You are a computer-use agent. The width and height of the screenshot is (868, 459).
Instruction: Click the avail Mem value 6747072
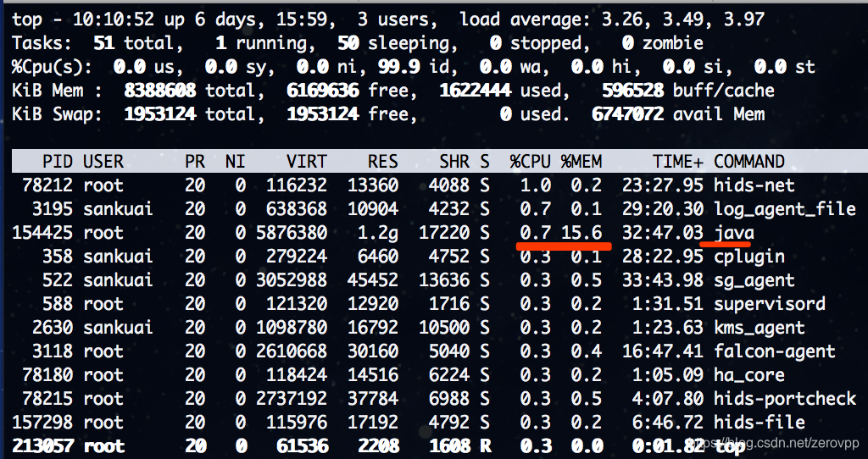pyautogui.click(x=627, y=114)
